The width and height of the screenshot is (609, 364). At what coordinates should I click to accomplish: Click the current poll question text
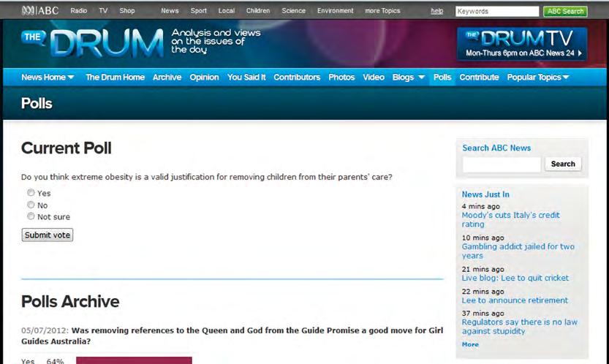tap(207, 177)
